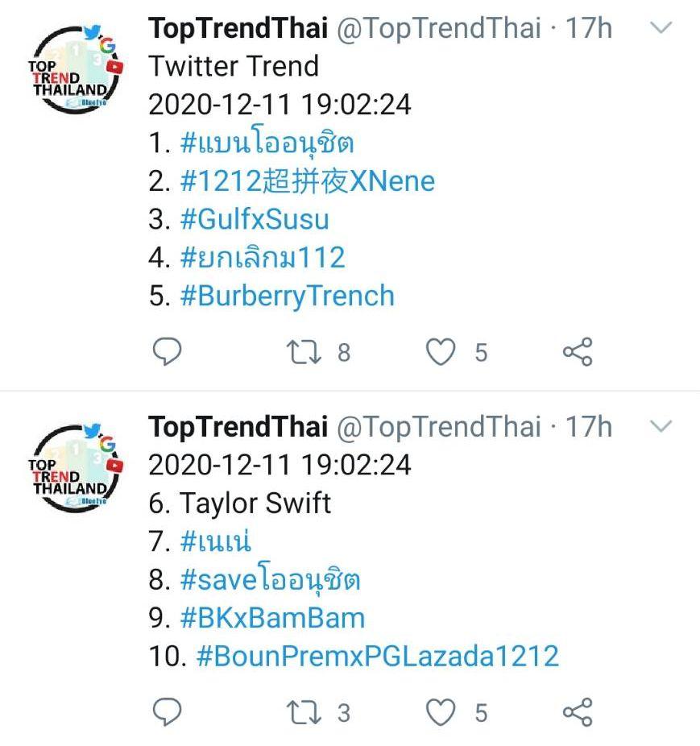Reply to the first Twitter Trend tweet
The image size is (700, 746).
coord(167,352)
